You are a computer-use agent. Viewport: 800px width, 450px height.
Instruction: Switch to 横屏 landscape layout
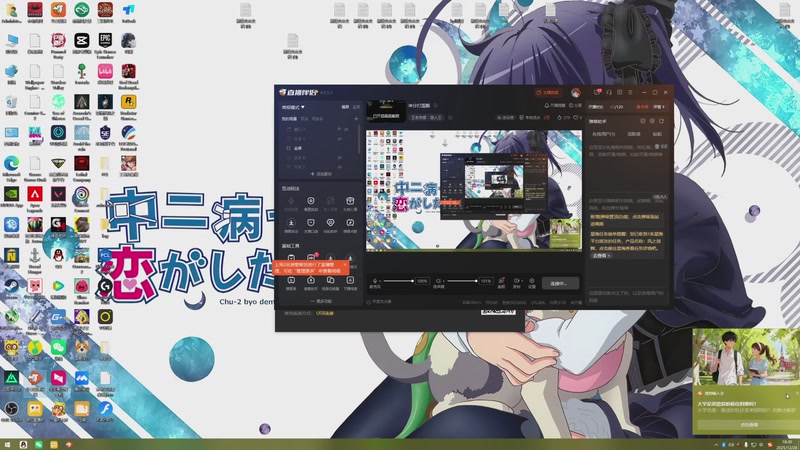[x=345, y=107]
